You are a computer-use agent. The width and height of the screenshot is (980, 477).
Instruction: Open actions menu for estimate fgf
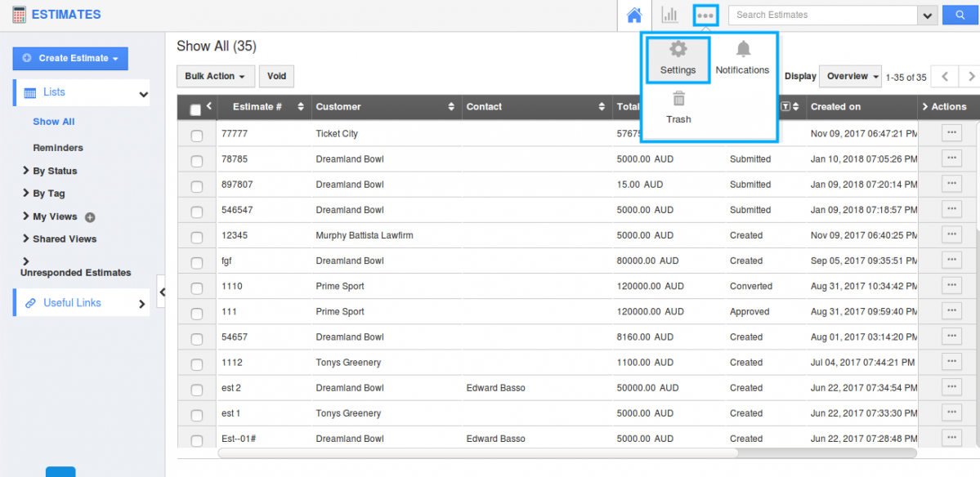(951, 260)
